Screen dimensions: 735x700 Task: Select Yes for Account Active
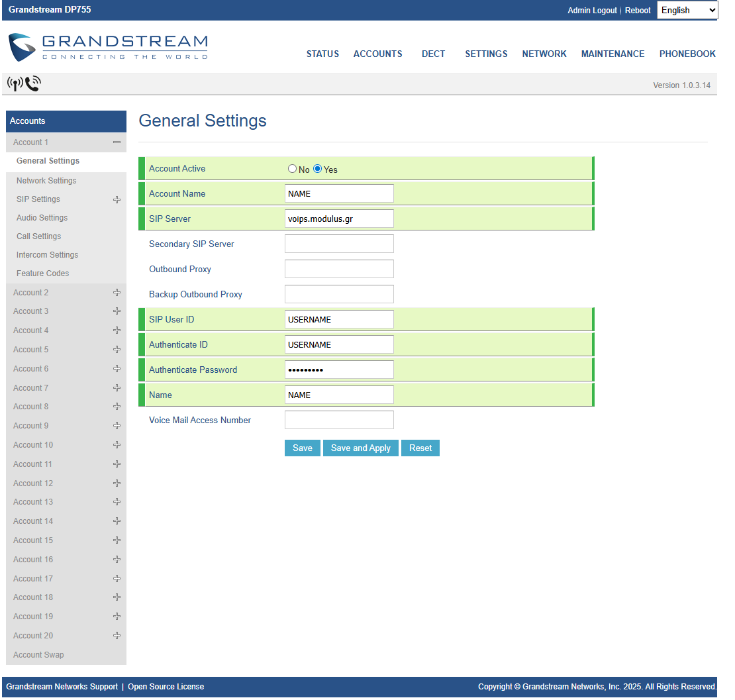coord(318,169)
